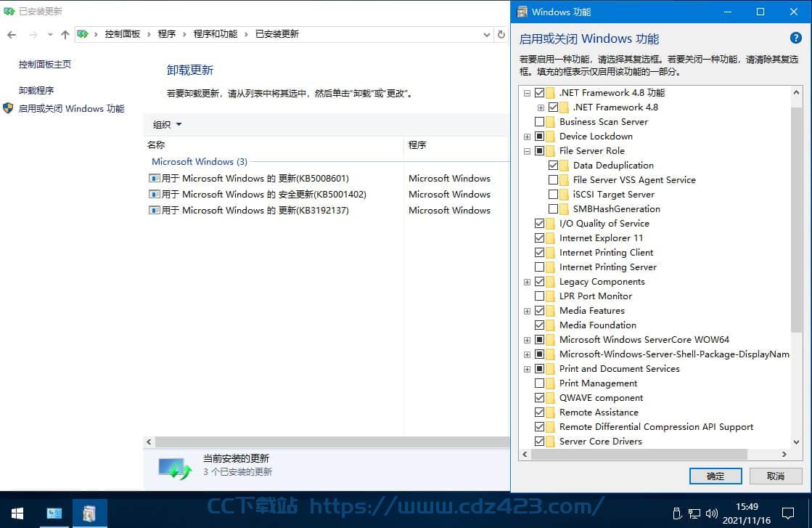The width and height of the screenshot is (812, 528).
Task: Click the shield icon next to 启用或关闭 Windows 功能
Action: (x=8, y=108)
